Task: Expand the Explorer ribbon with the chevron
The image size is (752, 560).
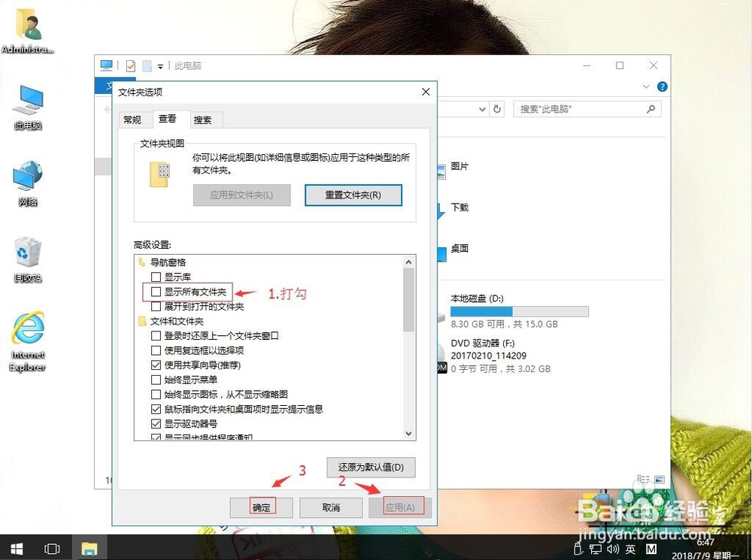Action: pos(645,86)
